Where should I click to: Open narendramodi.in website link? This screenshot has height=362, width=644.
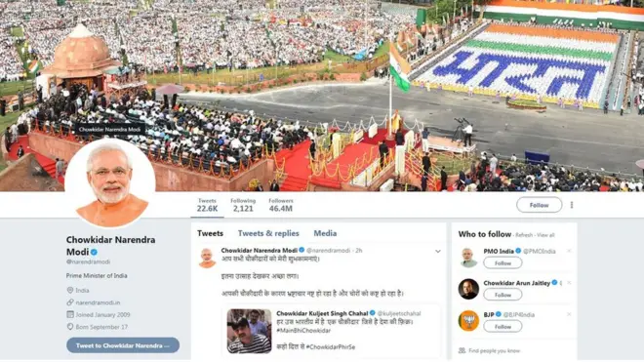tap(98, 302)
